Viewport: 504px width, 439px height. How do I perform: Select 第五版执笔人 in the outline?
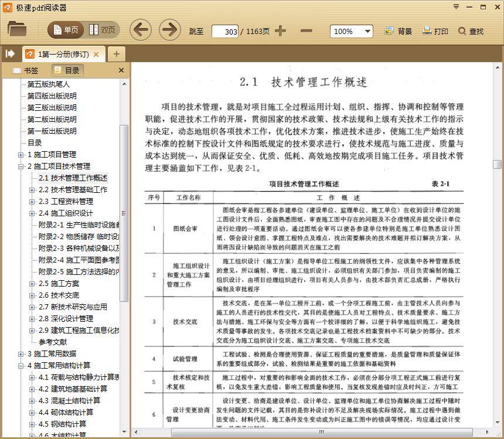pyautogui.click(x=48, y=84)
